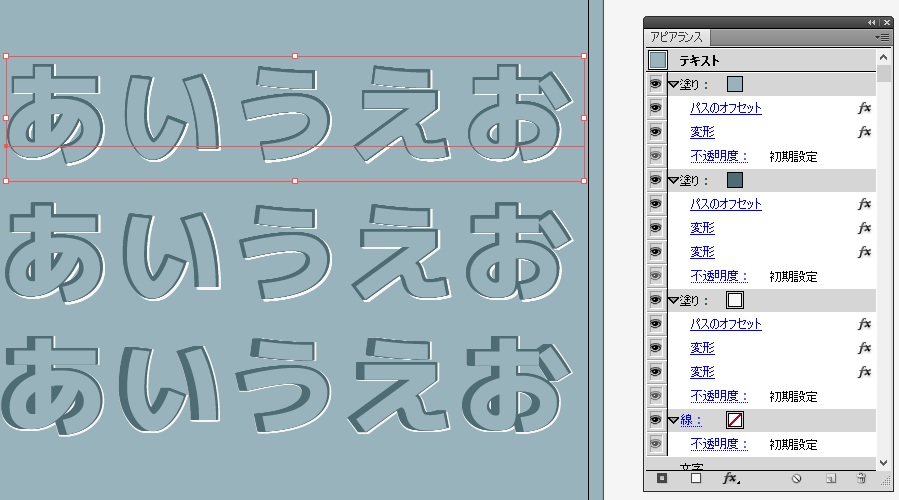Click Add New Stroke icon at panel bottom

pos(660,479)
